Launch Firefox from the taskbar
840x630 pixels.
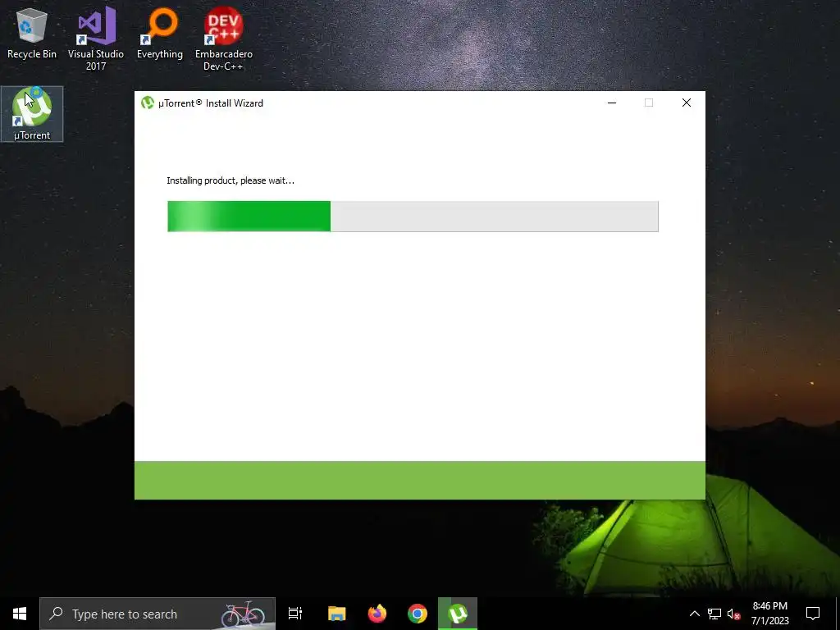pyautogui.click(x=377, y=614)
